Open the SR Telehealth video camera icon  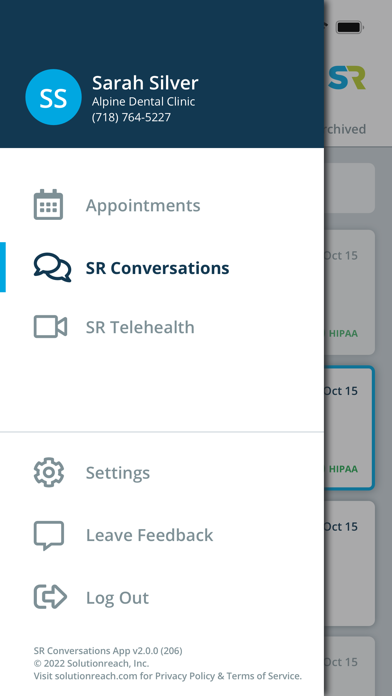(x=50, y=327)
